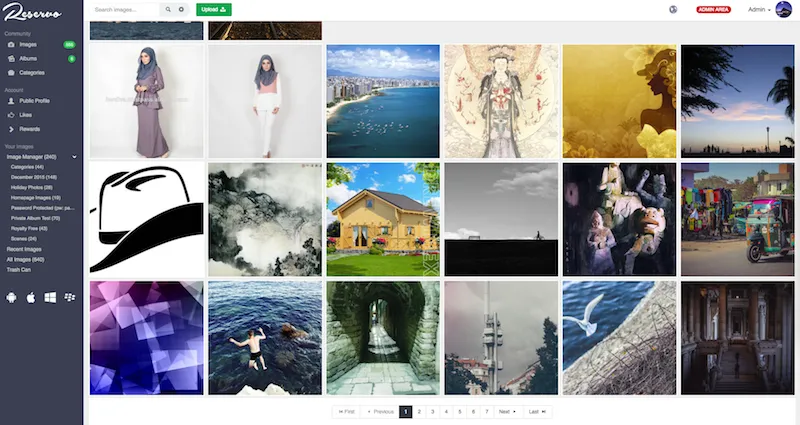Jump to page 4 of results
This screenshot has height=425, width=800.
pos(446,411)
